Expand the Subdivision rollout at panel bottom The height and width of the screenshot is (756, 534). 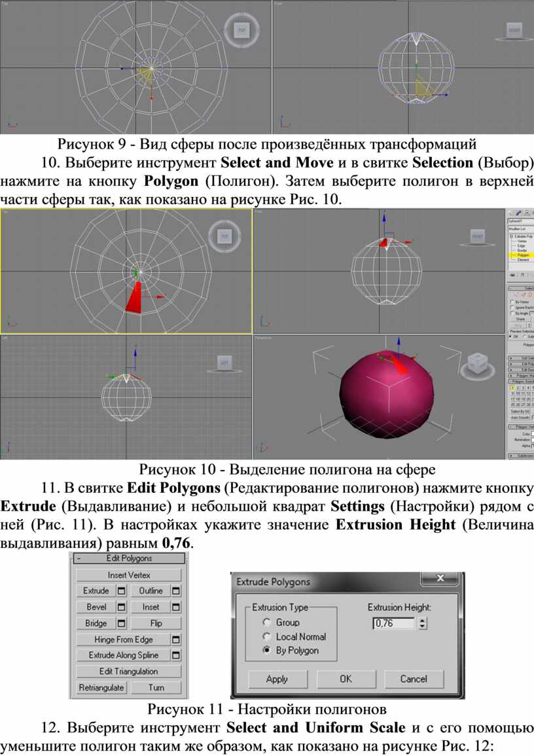pos(521,455)
